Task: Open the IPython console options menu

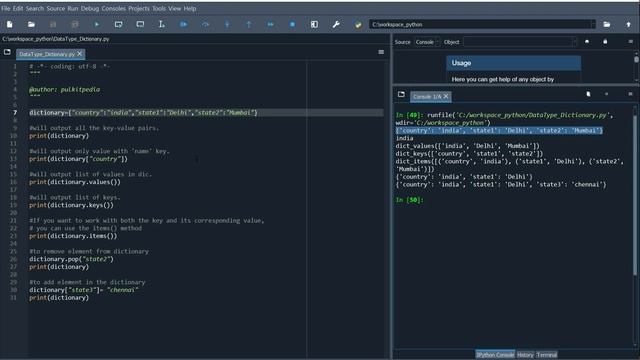Action: tap(631, 94)
